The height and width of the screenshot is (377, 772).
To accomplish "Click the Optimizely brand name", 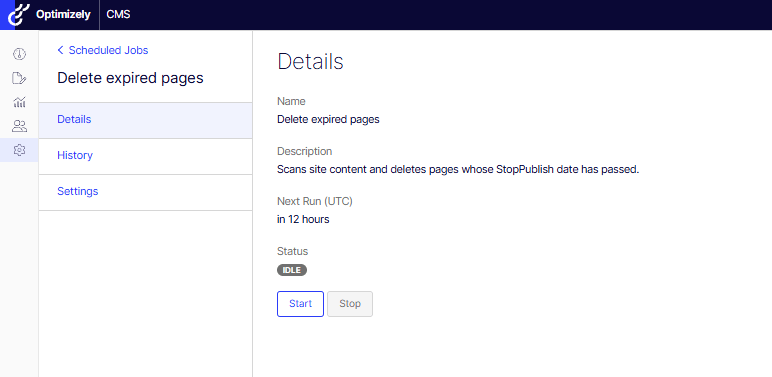I will tap(63, 14).
